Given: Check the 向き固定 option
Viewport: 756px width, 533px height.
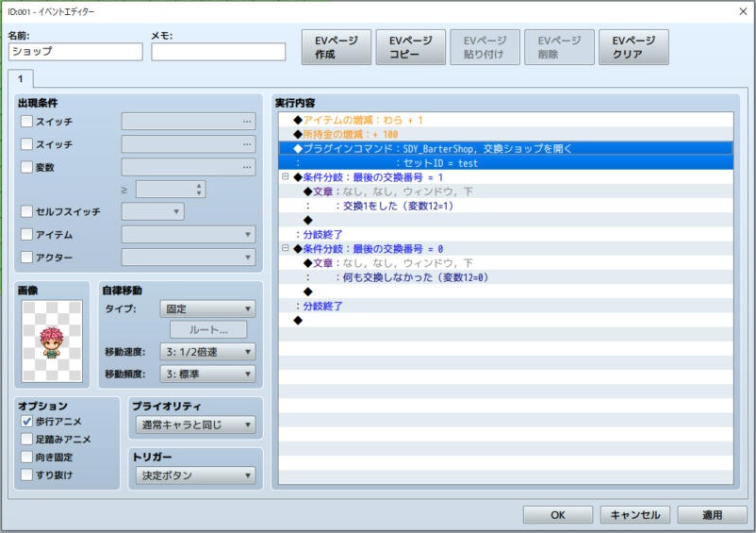Looking at the screenshot, I should point(26,457).
